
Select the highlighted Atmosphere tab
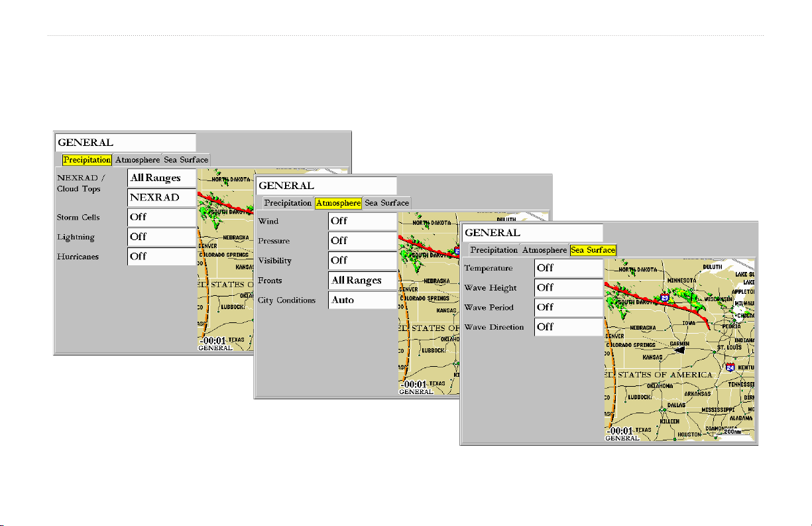(x=338, y=203)
